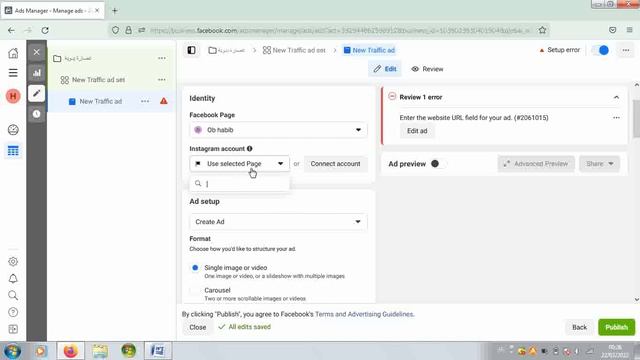
Task: Open the Facebook home icon in left rail
Action: click(13, 53)
